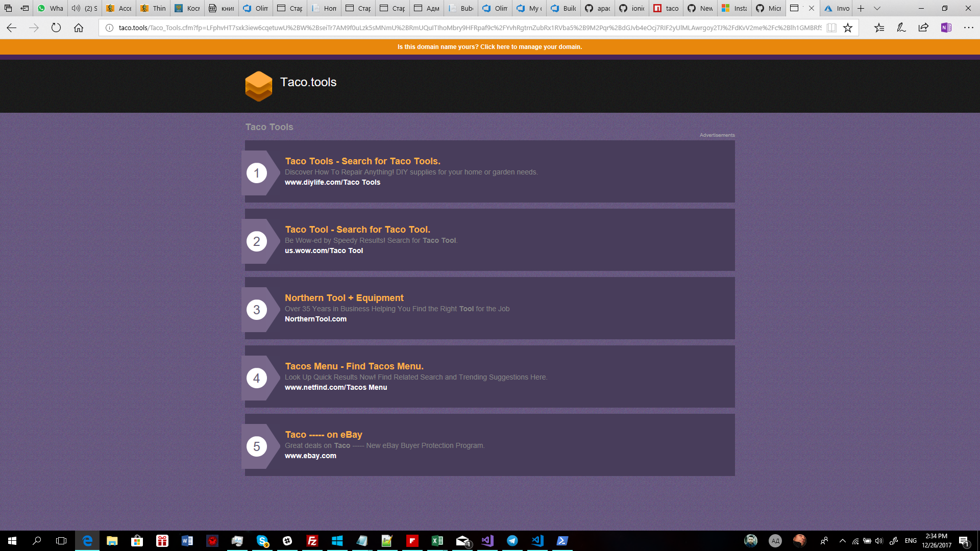This screenshot has width=980, height=551.
Task: Open the Edge settings ellipsis menu
Action: (x=969, y=28)
